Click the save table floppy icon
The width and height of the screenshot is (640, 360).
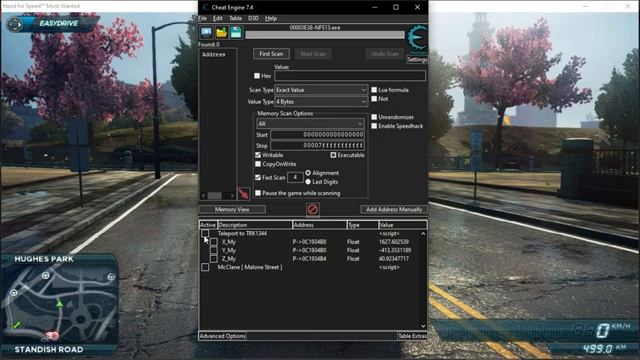click(x=236, y=33)
